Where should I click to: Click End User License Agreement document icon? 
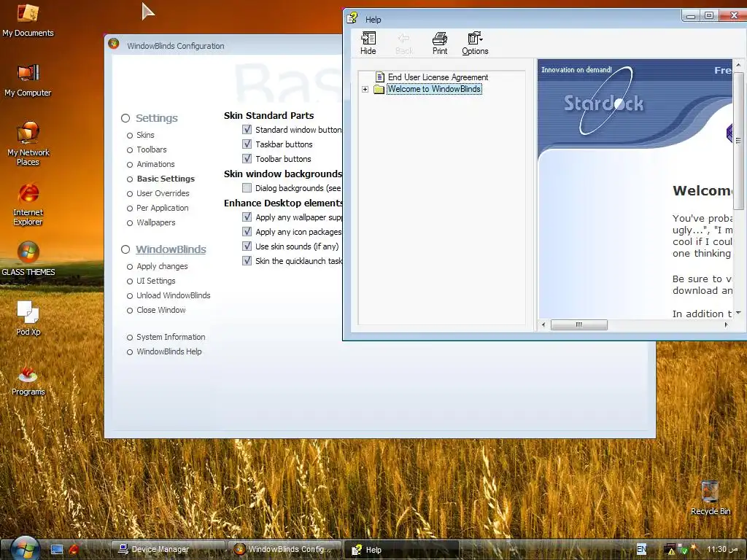(x=379, y=77)
